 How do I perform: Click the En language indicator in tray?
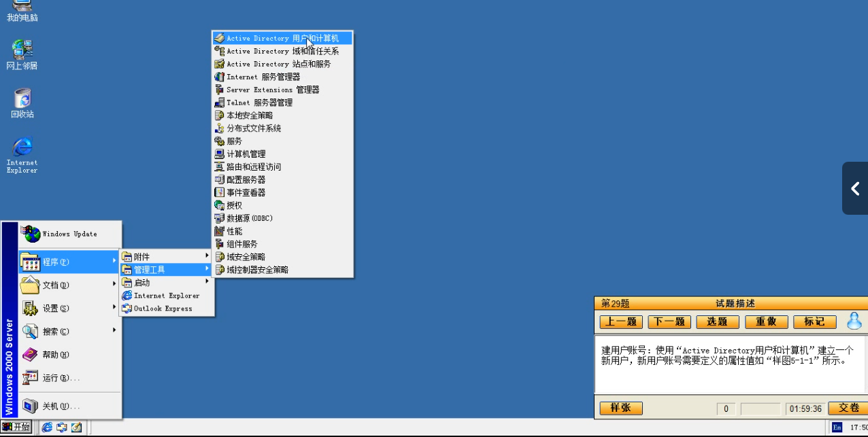[837, 427]
